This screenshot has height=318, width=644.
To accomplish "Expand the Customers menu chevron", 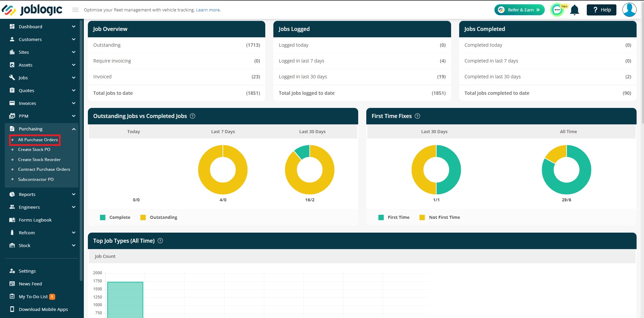I will click(x=74, y=39).
